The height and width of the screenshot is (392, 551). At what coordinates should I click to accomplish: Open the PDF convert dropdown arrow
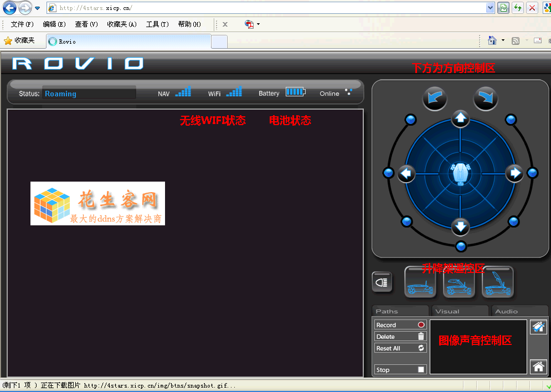259,24
